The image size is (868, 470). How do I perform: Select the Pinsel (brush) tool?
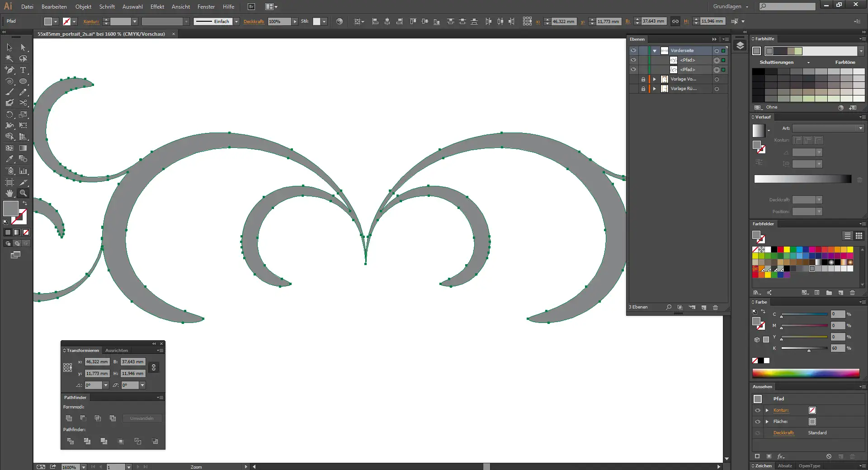coord(9,92)
